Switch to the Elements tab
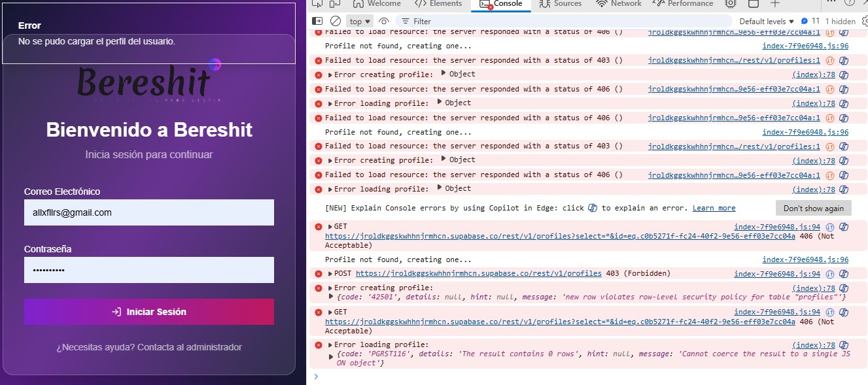 click(x=439, y=3)
